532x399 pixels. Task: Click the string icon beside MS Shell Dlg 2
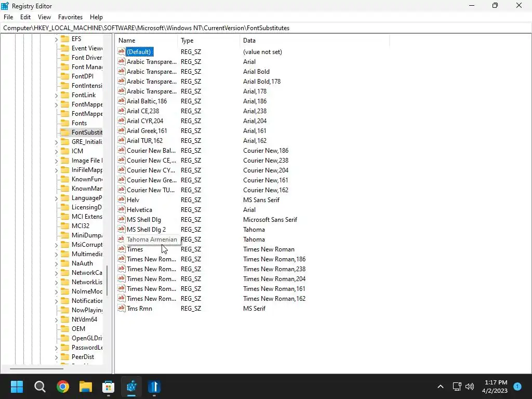coord(122,229)
